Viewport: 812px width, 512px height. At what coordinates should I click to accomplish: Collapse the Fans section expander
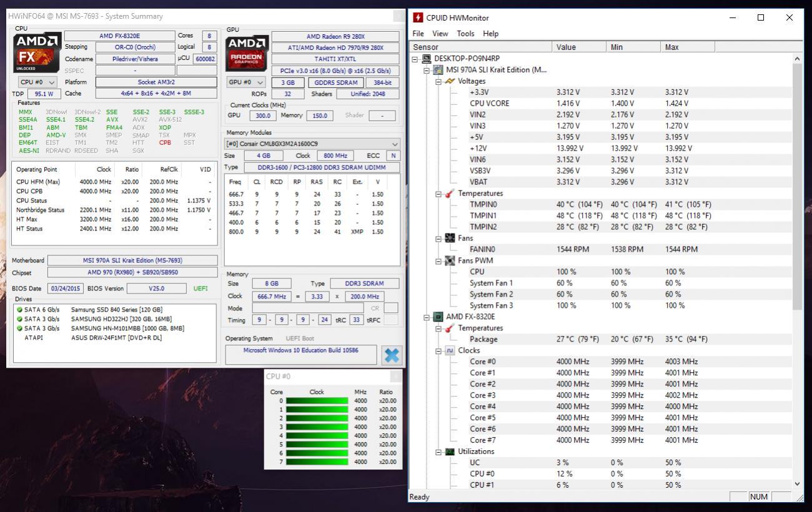pos(438,239)
